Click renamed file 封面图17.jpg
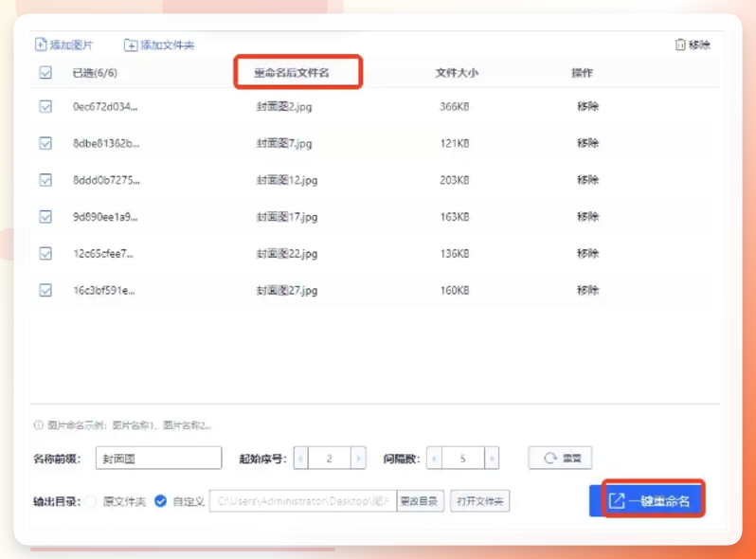 tap(287, 217)
